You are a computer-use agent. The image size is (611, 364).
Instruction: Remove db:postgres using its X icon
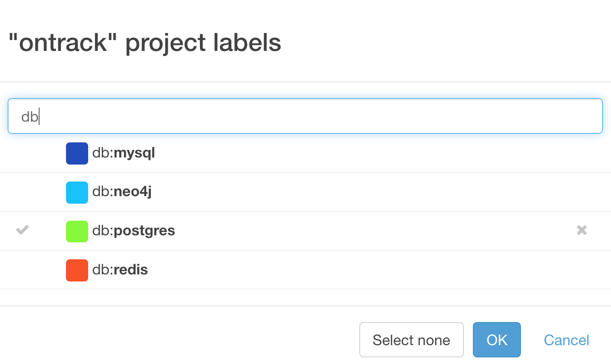(x=582, y=230)
